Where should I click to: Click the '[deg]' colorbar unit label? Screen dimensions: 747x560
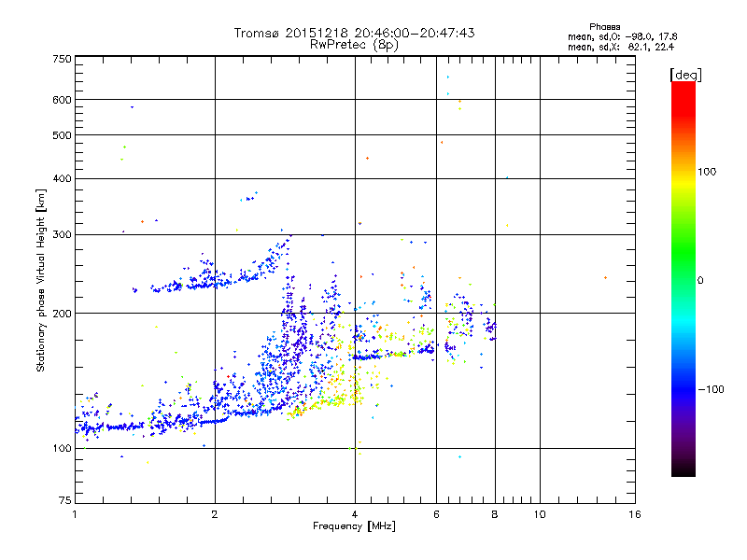685,76
